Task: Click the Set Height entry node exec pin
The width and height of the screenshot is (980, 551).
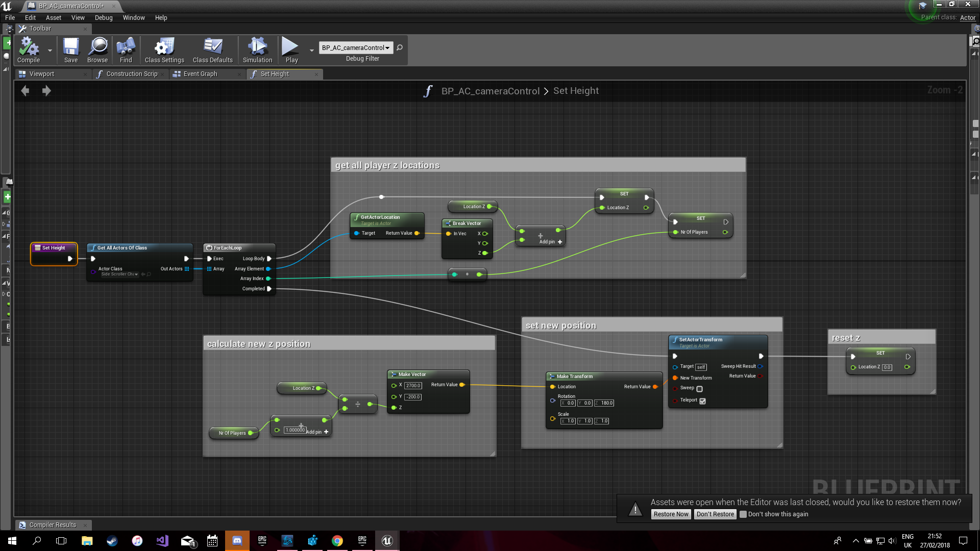Action: pos(70,259)
